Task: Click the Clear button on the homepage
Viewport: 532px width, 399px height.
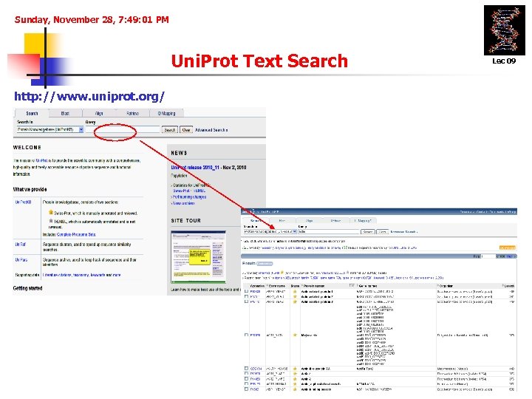Action: pyautogui.click(x=186, y=130)
